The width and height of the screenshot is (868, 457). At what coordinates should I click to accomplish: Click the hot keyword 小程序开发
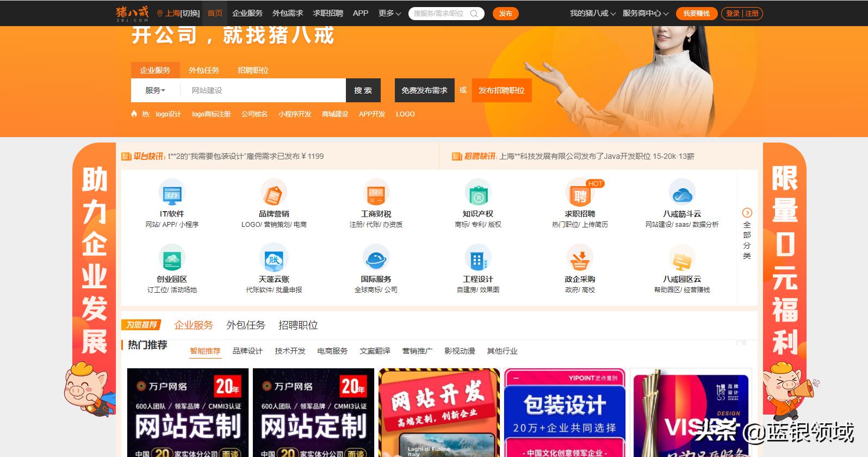(295, 114)
